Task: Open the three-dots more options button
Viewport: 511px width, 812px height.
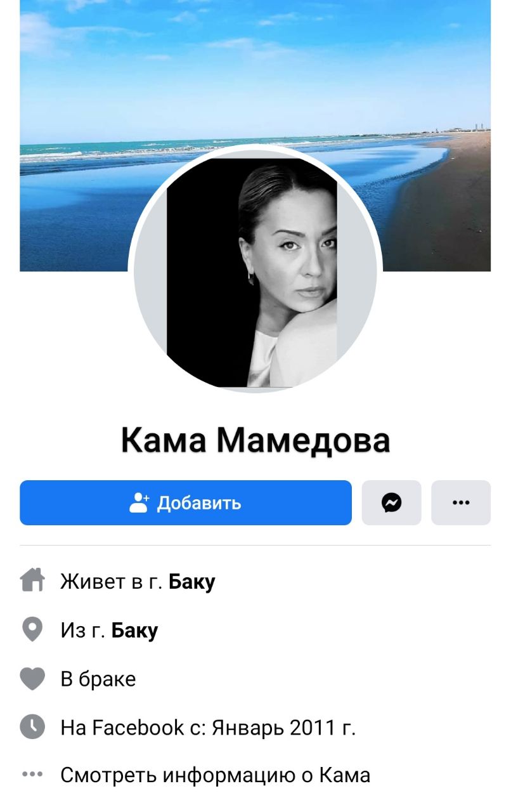Action: 461,502
